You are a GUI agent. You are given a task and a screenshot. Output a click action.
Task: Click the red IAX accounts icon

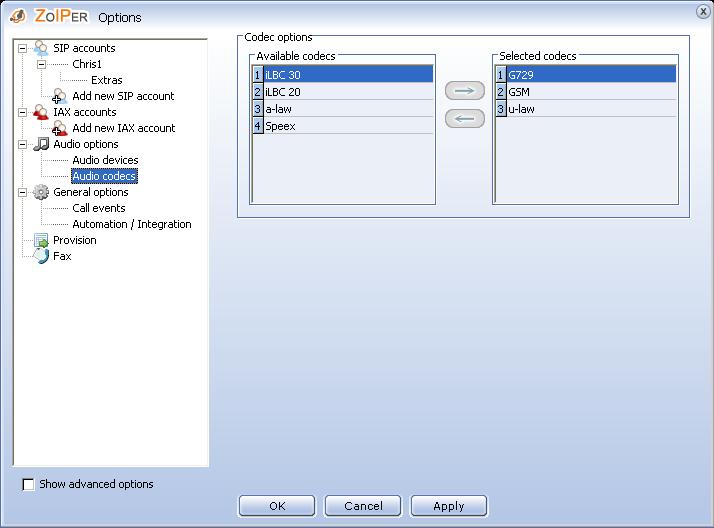[41, 112]
